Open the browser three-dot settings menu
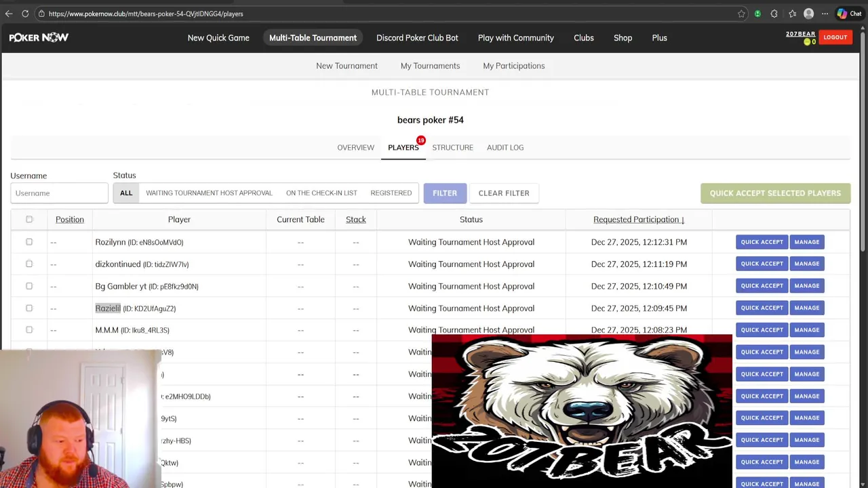 click(825, 14)
